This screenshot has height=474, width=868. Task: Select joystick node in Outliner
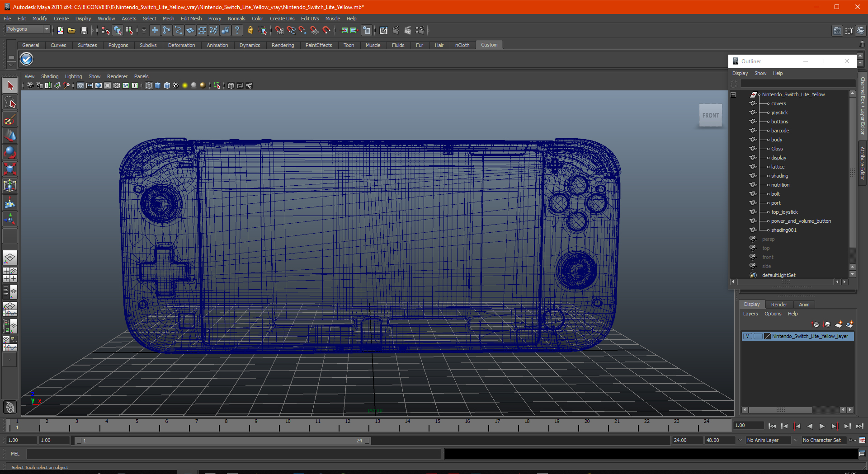(779, 113)
